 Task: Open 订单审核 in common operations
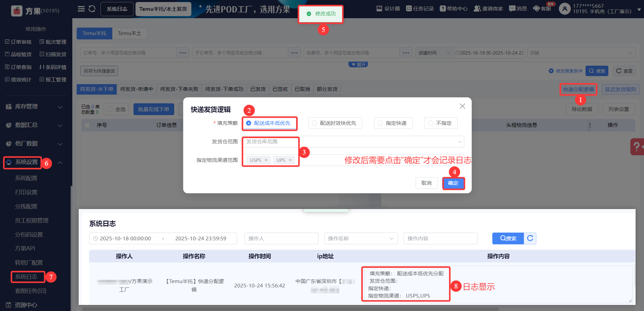coord(18,42)
